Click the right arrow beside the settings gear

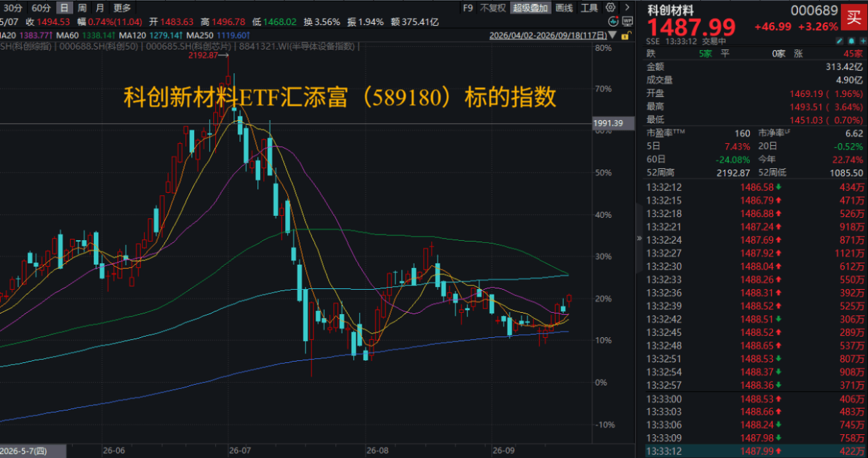click(x=627, y=8)
